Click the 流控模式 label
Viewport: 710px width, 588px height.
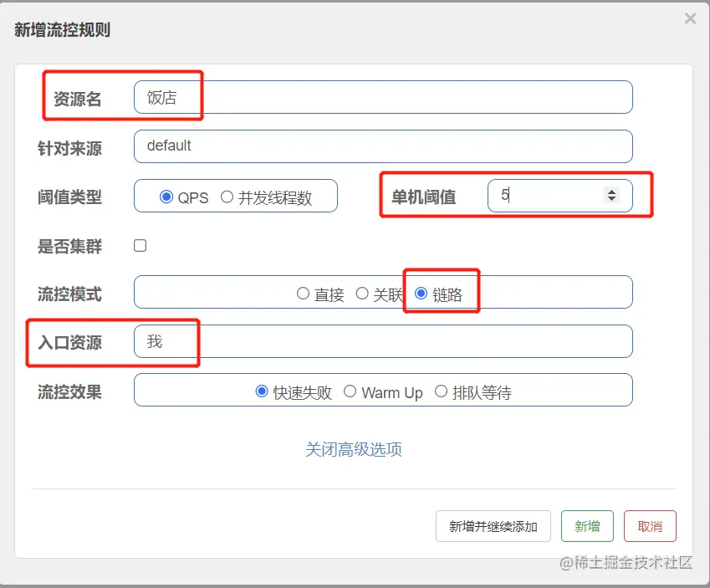pos(69,294)
